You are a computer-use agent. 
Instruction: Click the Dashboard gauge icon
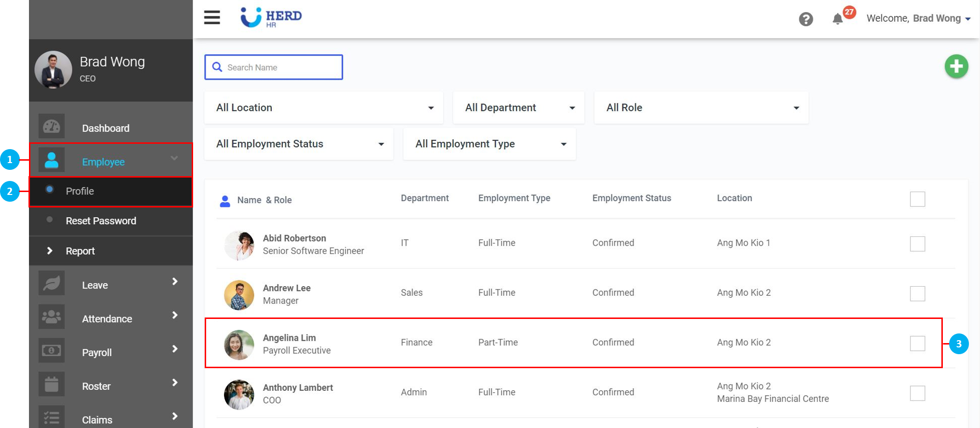52,127
